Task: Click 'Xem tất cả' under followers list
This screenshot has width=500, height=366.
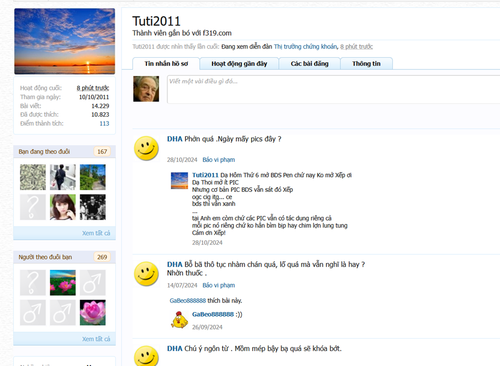Action: coord(96,339)
